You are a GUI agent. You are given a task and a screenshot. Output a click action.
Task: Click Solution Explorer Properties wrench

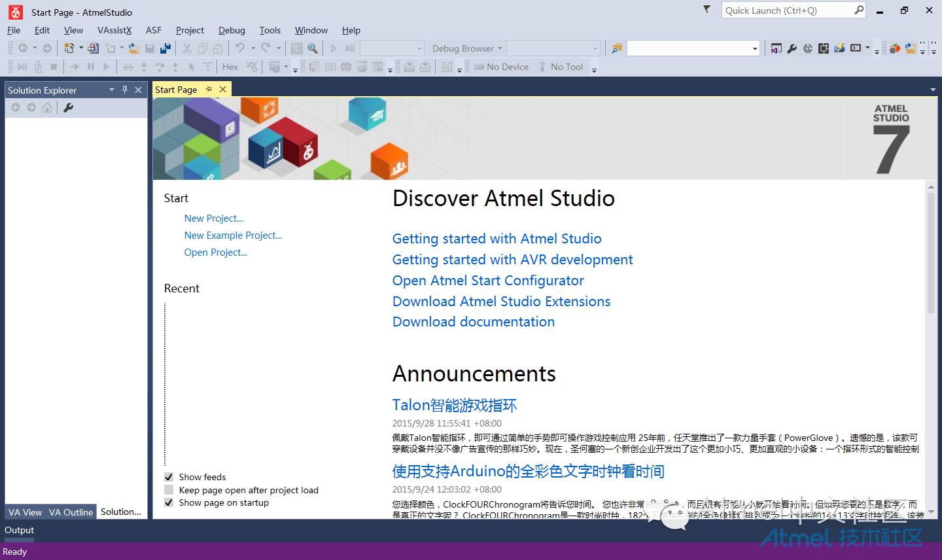(69, 107)
